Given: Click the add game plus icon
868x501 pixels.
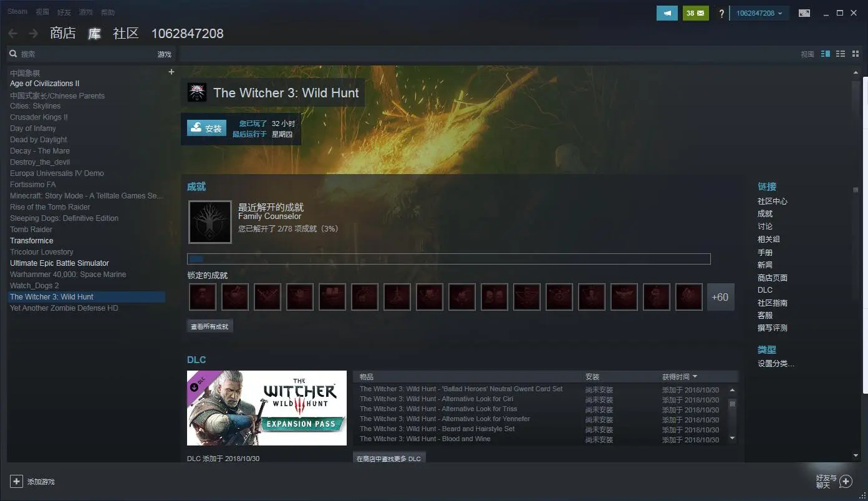Looking at the screenshot, I should 17,482.
